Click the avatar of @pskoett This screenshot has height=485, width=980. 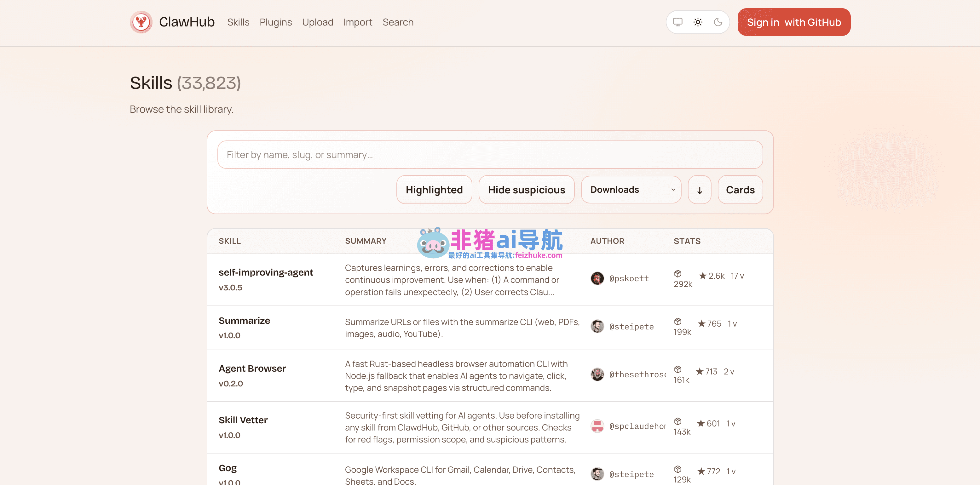tap(597, 278)
